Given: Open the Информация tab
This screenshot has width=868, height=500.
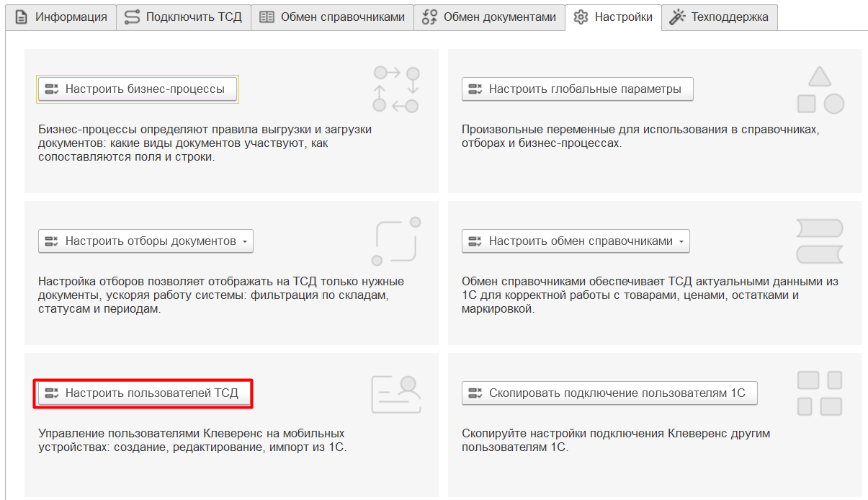Looking at the screenshot, I should [61, 17].
